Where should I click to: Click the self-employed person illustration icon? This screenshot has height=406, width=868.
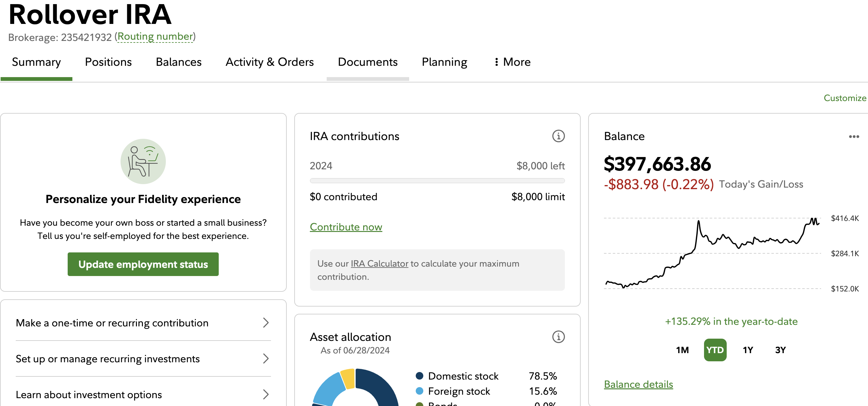coord(143,161)
